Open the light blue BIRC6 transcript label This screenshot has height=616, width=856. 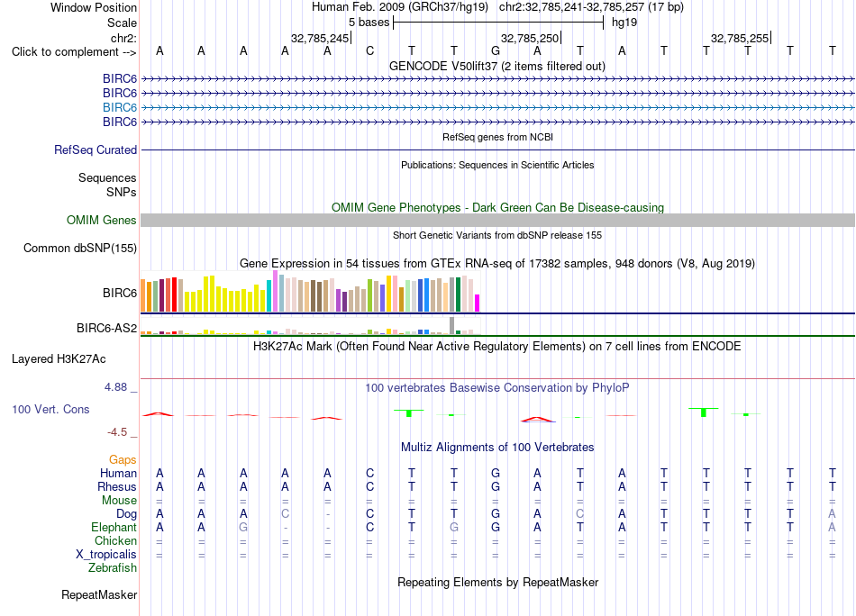coord(120,107)
